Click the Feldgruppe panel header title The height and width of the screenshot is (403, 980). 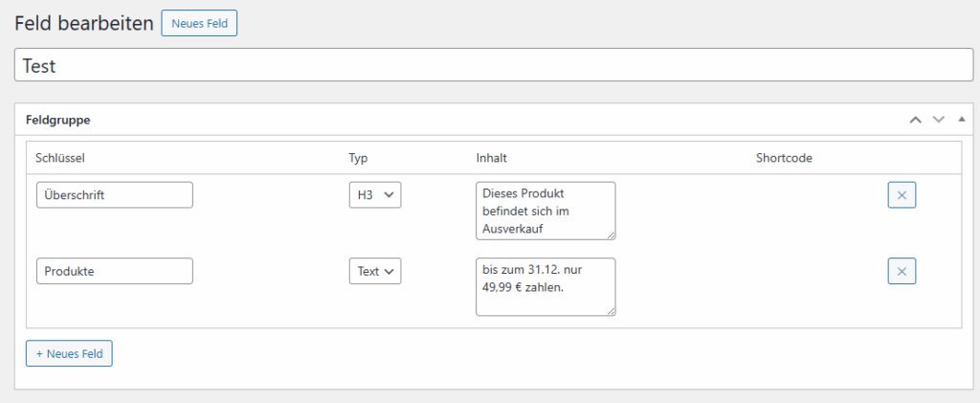[58, 121]
